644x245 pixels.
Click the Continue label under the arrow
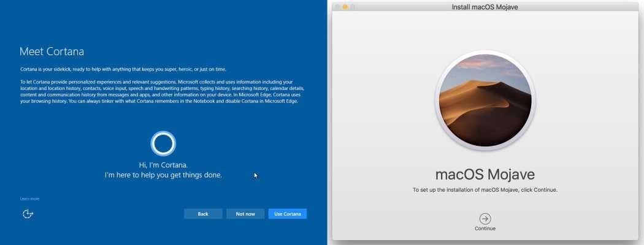click(x=485, y=228)
